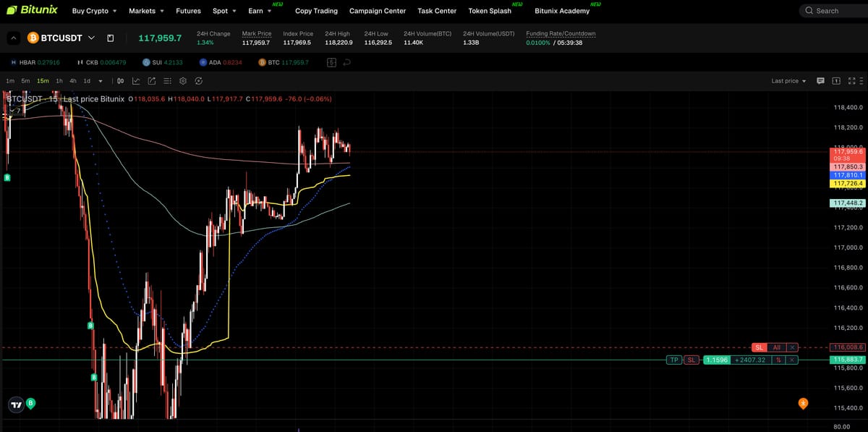The image size is (868, 432).
Task: Open the Futures menu item
Action: pos(188,11)
